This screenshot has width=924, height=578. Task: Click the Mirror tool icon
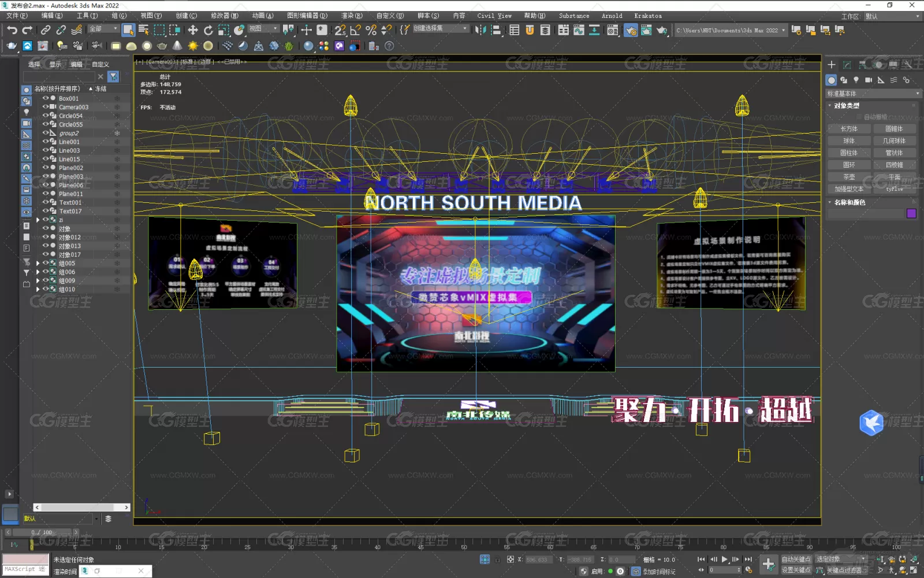point(480,30)
